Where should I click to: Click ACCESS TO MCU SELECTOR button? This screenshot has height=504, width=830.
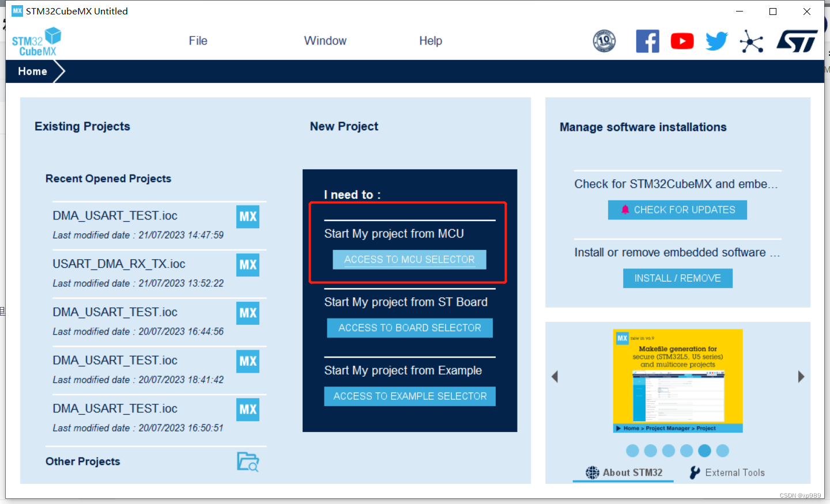tap(409, 259)
